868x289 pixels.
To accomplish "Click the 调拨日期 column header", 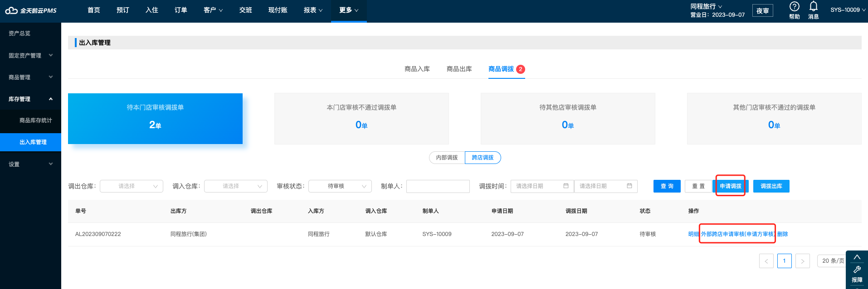I will [x=576, y=211].
